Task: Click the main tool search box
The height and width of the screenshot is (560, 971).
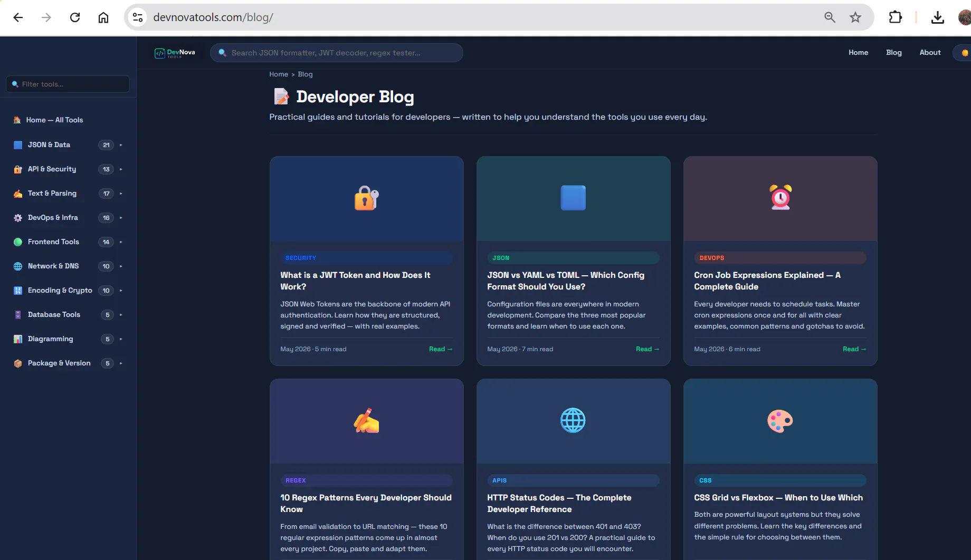Action: click(336, 53)
